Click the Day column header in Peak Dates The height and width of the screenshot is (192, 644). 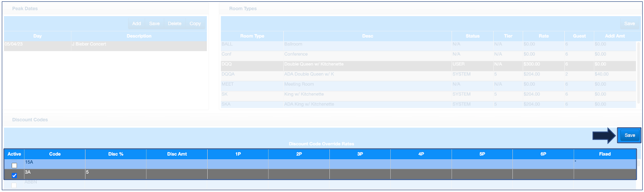tap(38, 36)
